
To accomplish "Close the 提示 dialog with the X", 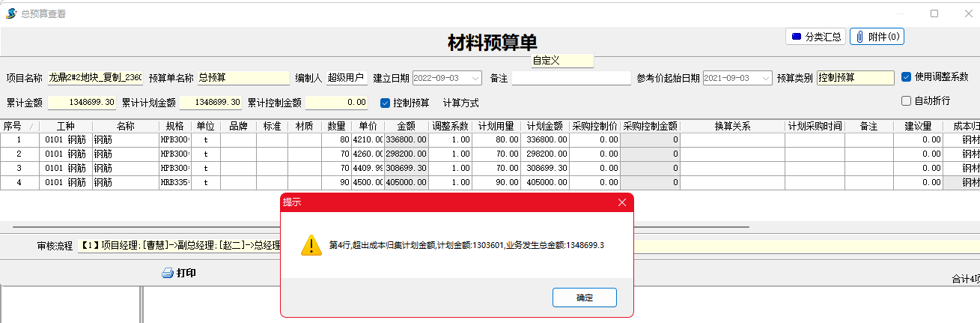I will pos(621,202).
